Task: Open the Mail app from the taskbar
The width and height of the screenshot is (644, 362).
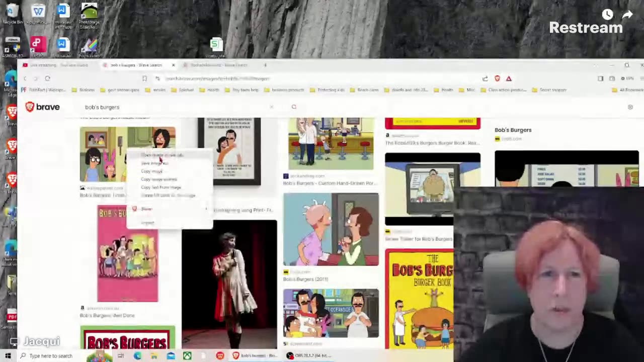Action: click(171, 355)
